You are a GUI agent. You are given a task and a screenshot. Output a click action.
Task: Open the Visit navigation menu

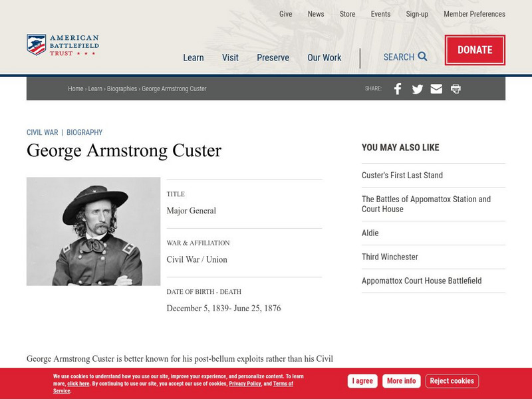pyautogui.click(x=230, y=58)
